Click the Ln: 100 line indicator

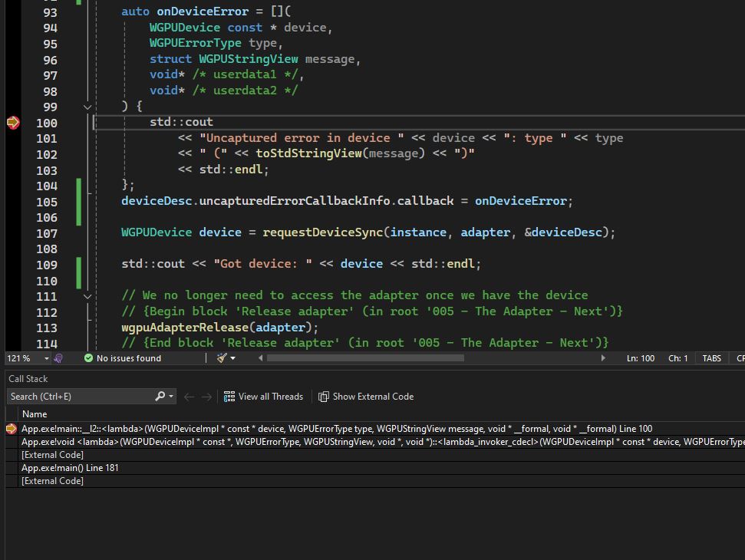(x=640, y=358)
